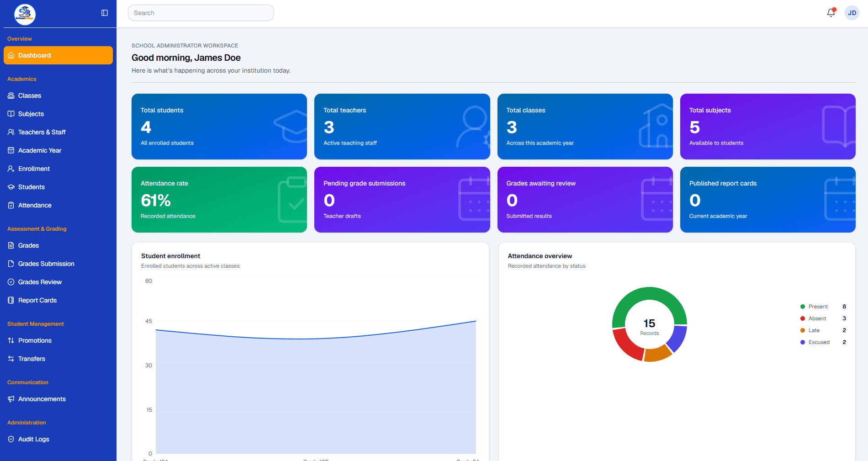The width and height of the screenshot is (868, 461).
Task: Click the Attendance clipboard icon
Action: [11, 205]
